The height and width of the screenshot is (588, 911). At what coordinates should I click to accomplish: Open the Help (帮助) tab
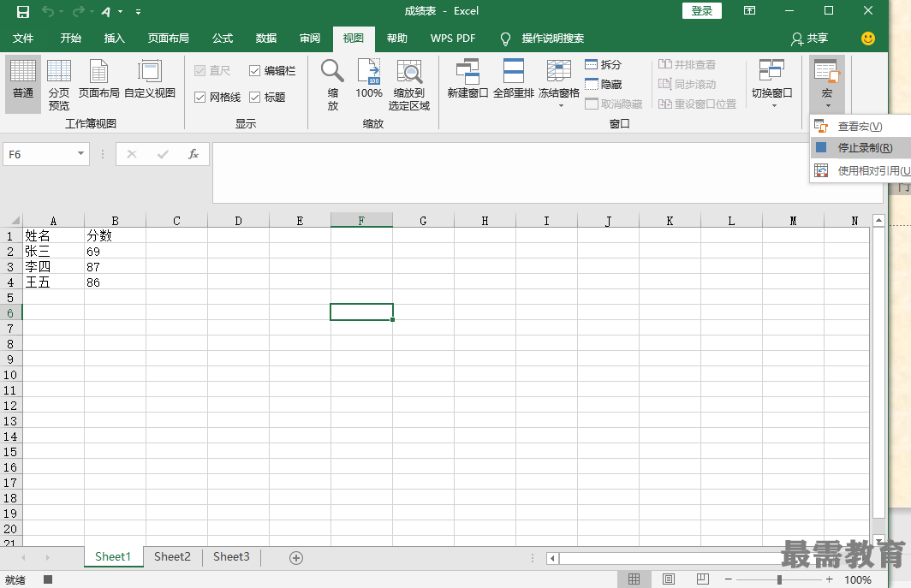tap(396, 39)
